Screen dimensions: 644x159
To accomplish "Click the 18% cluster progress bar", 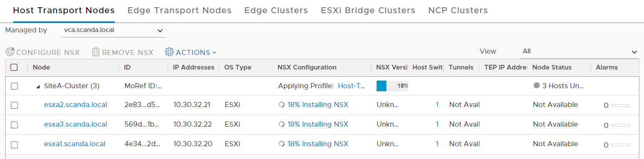I will 392,86.
